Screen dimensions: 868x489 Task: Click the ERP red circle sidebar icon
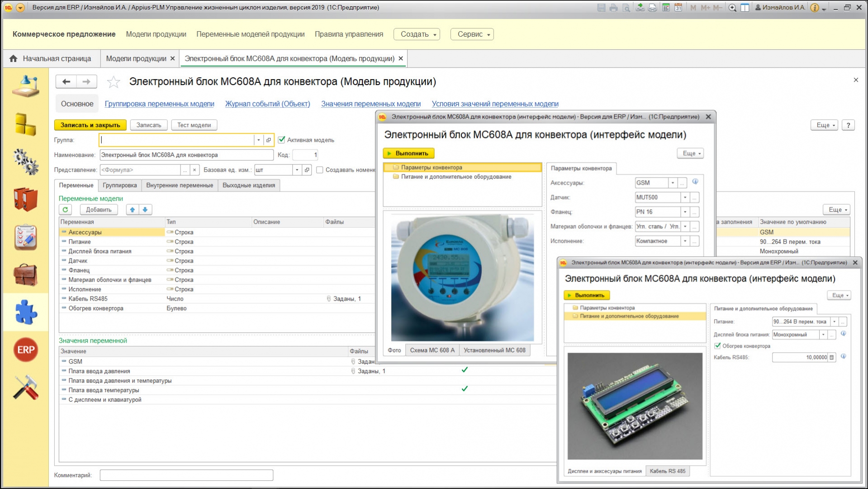click(x=26, y=350)
